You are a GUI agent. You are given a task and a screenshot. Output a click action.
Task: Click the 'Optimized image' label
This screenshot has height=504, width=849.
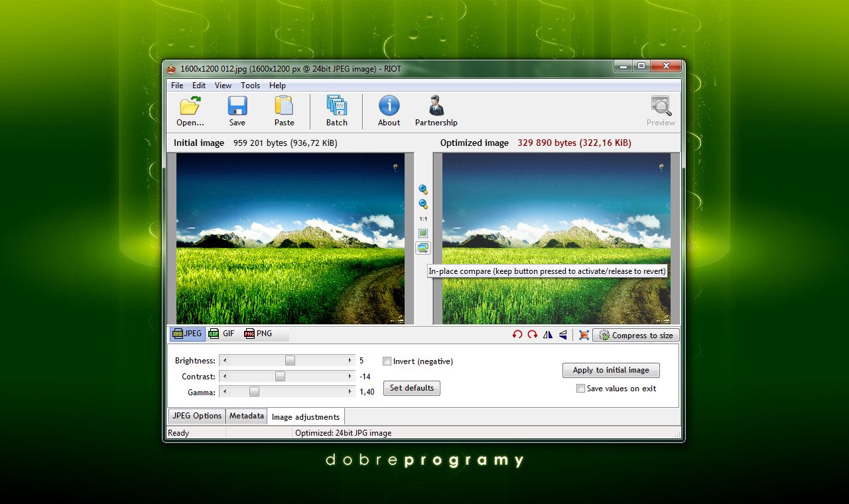coord(474,143)
